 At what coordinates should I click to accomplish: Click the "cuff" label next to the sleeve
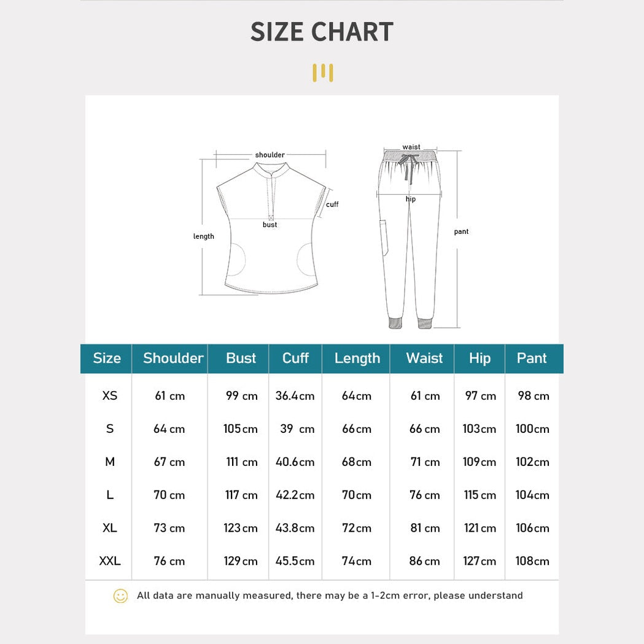pyautogui.click(x=332, y=204)
